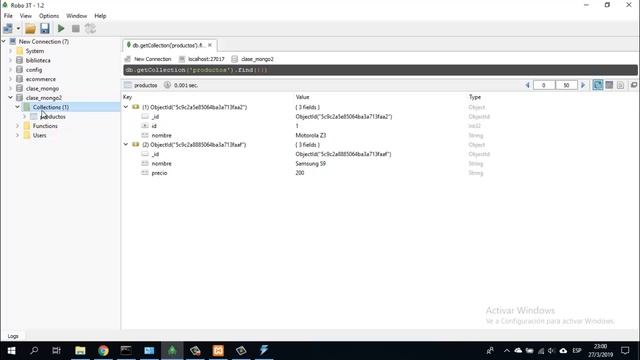Click the Type column header
This screenshot has width=640, height=360.
[475, 97]
